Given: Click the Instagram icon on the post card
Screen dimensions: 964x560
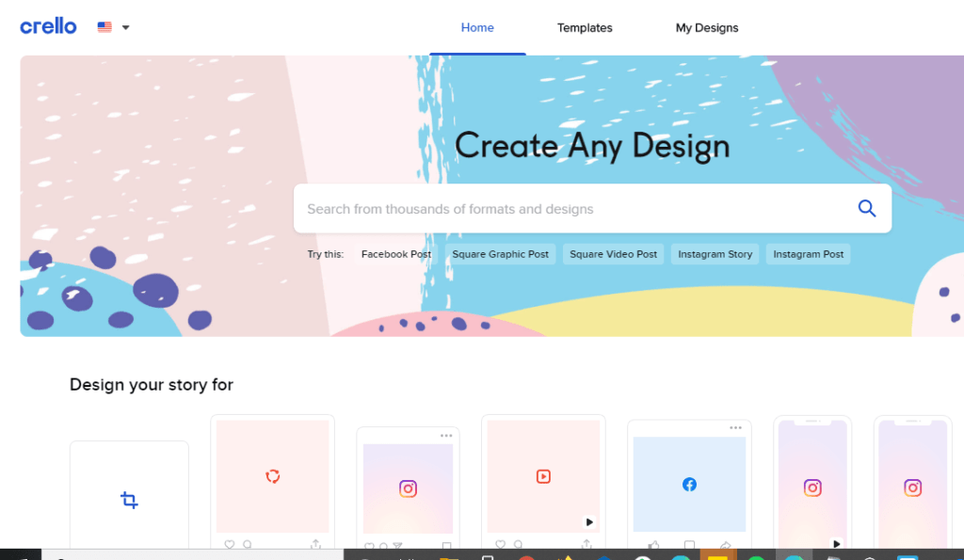Looking at the screenshot, I should 408,488.
